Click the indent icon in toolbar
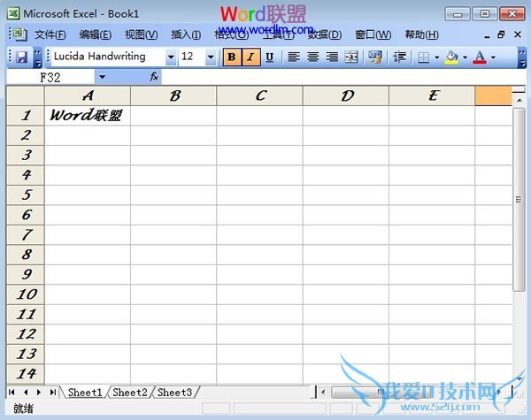The width and height of the screenshot is (531, 420). [400, 57]
